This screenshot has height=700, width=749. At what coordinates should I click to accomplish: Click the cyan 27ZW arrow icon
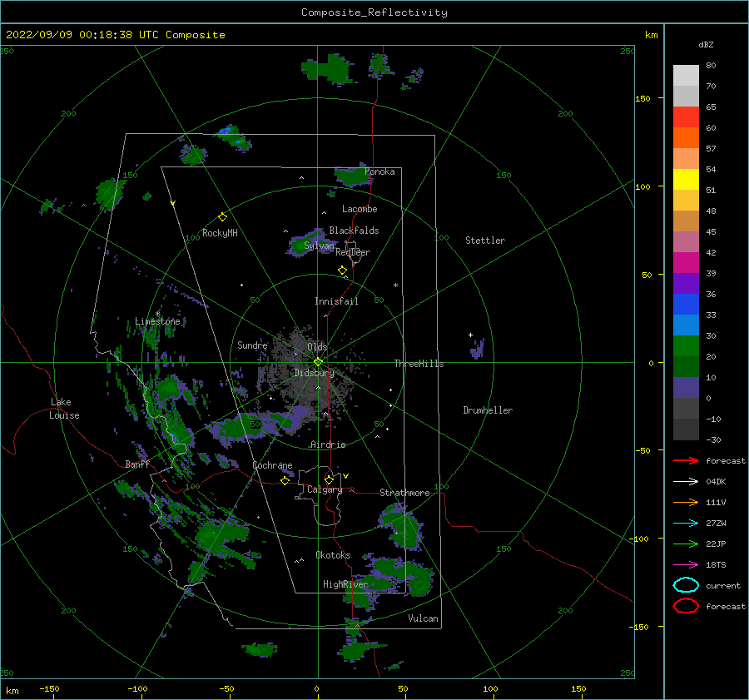[x=686, y=524]
